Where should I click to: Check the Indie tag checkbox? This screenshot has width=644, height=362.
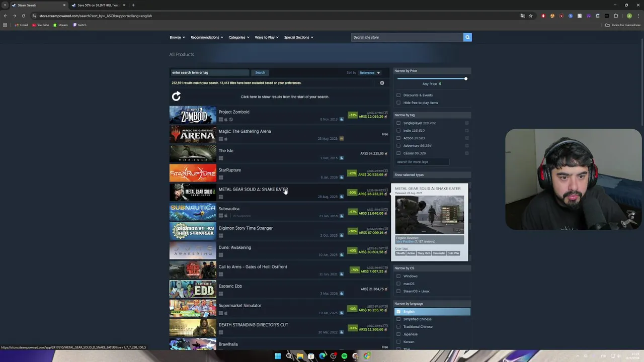(398, 131)
